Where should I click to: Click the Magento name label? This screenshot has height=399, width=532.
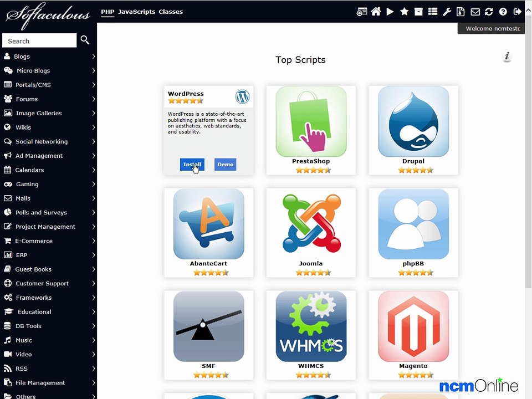(x=413, y=366)
